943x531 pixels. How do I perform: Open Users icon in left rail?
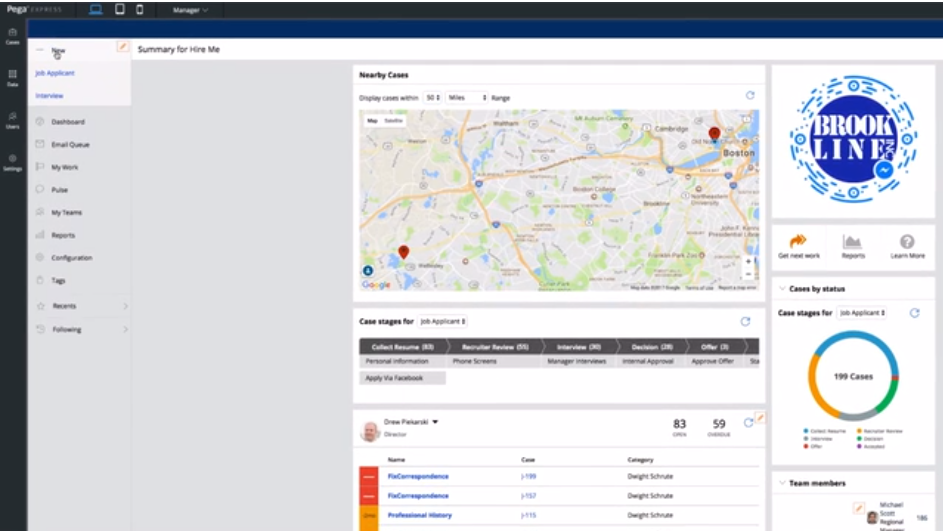[13, 120]
